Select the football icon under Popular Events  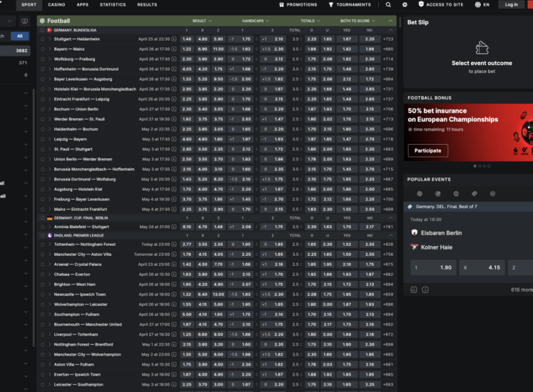[419, 193]
